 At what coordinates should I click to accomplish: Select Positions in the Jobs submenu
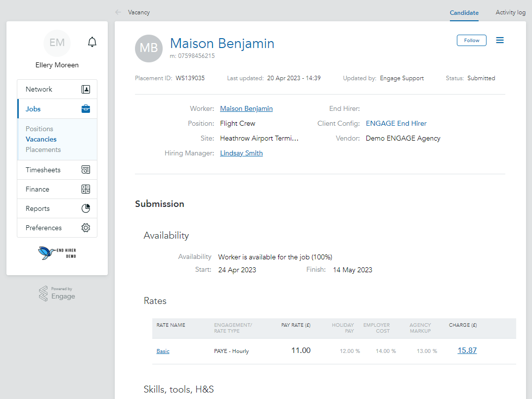tap(40, 129)
